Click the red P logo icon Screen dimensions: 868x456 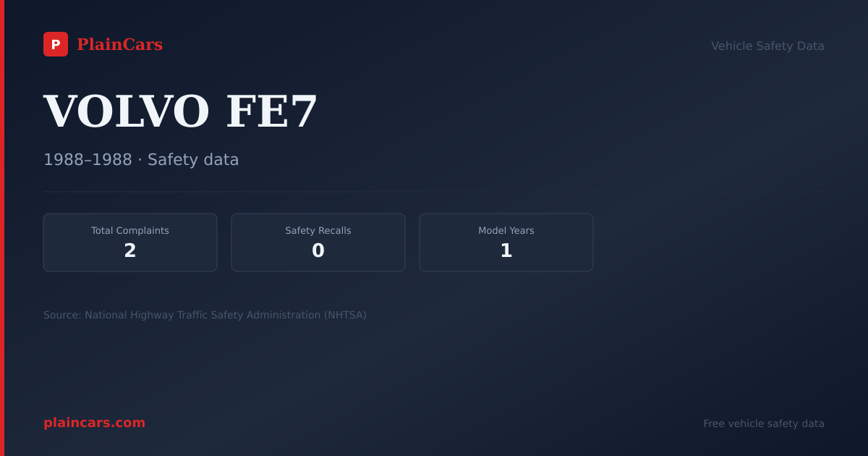[56, 44]
